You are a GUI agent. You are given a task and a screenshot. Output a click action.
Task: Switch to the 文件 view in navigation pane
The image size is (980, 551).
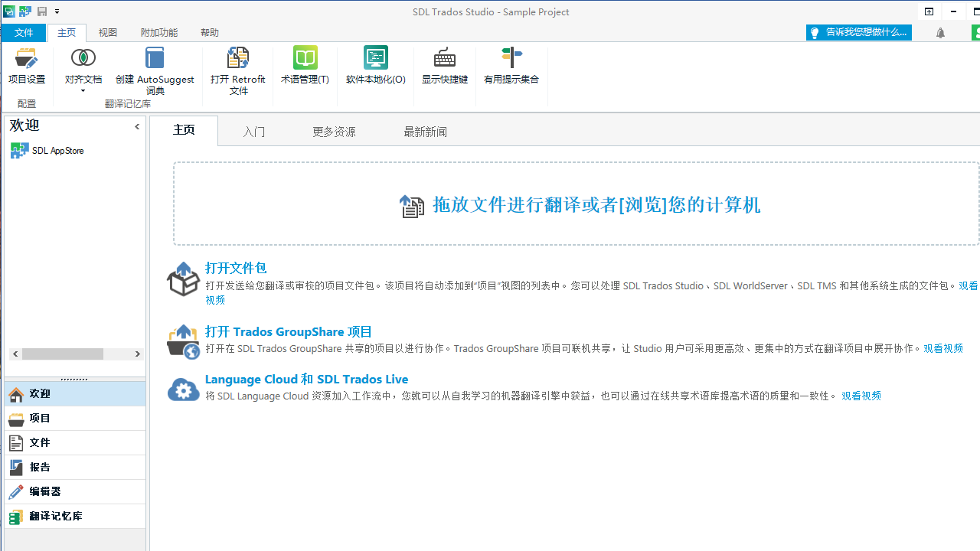coord(75,442)
